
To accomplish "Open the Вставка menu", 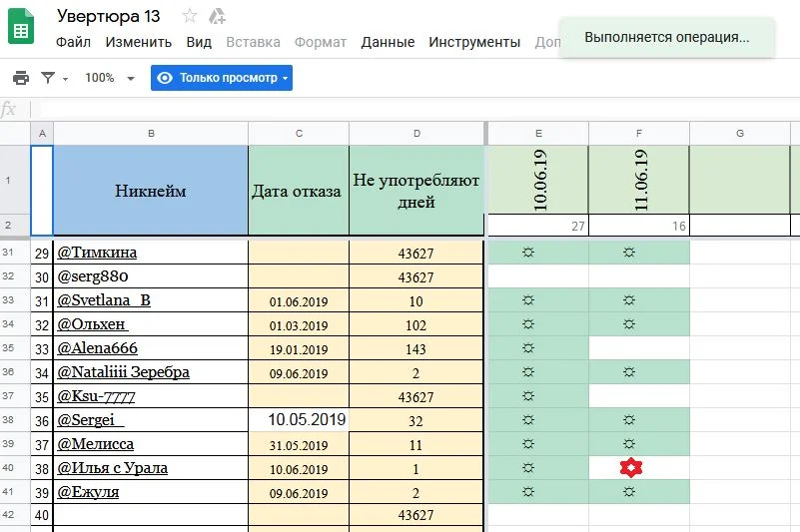I will [x=253, y=42].
